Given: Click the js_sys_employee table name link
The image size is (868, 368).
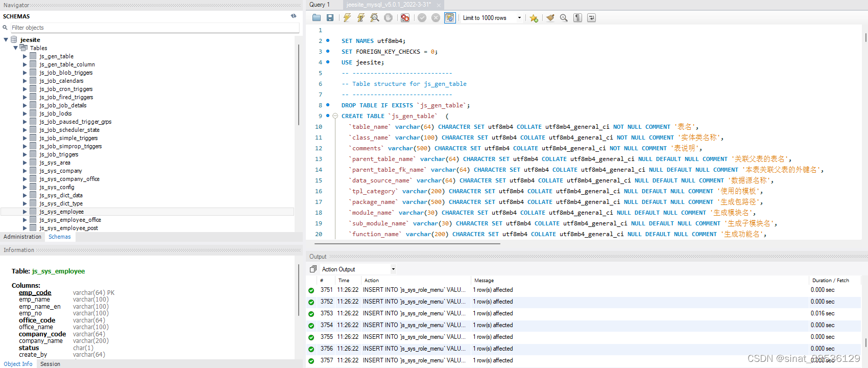Looking at the screenshot, I should 58,271.
